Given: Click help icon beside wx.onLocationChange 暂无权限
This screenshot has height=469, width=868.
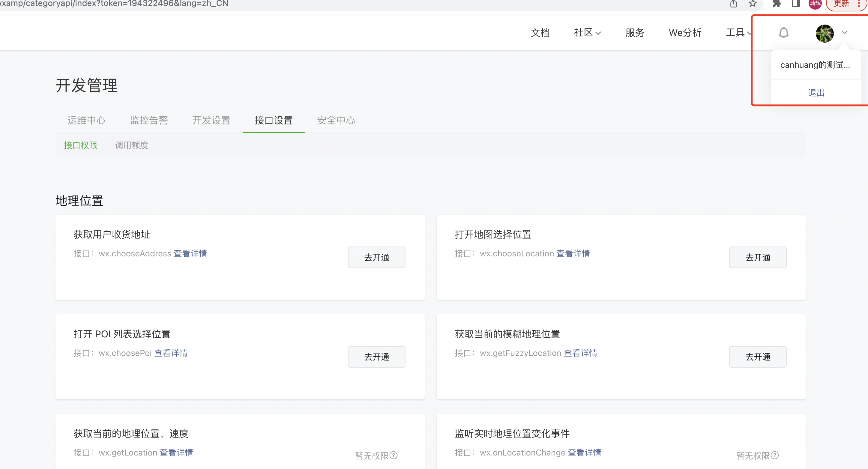Looking at the screenshot, I should click(775, 456).
